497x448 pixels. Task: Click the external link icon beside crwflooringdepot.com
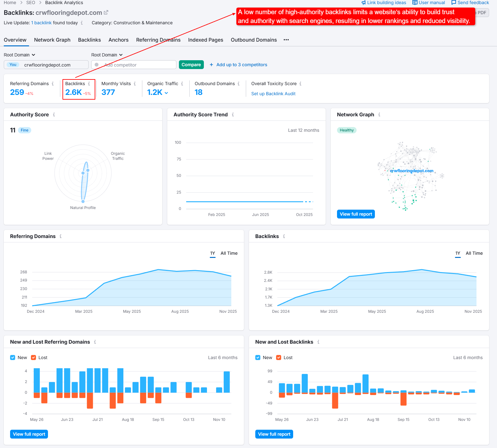106,13
